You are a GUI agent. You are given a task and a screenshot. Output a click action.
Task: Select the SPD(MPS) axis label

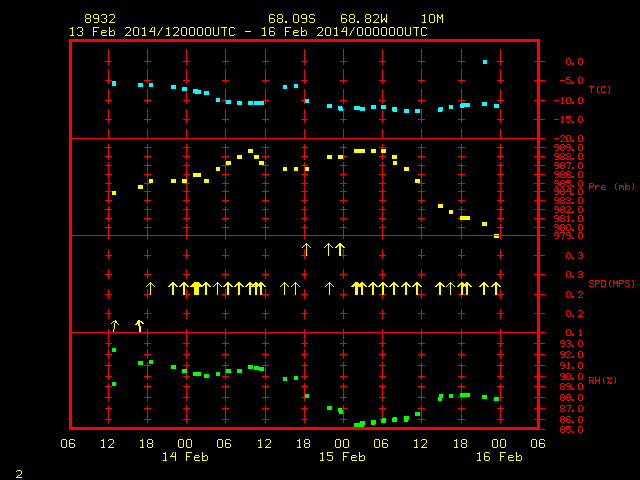point(611,283)
